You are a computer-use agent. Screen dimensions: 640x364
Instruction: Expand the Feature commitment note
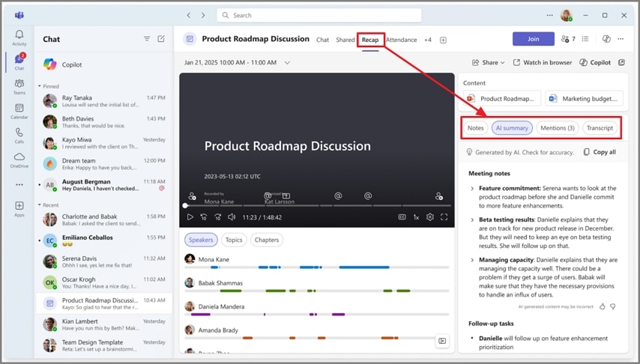point(472,189)
